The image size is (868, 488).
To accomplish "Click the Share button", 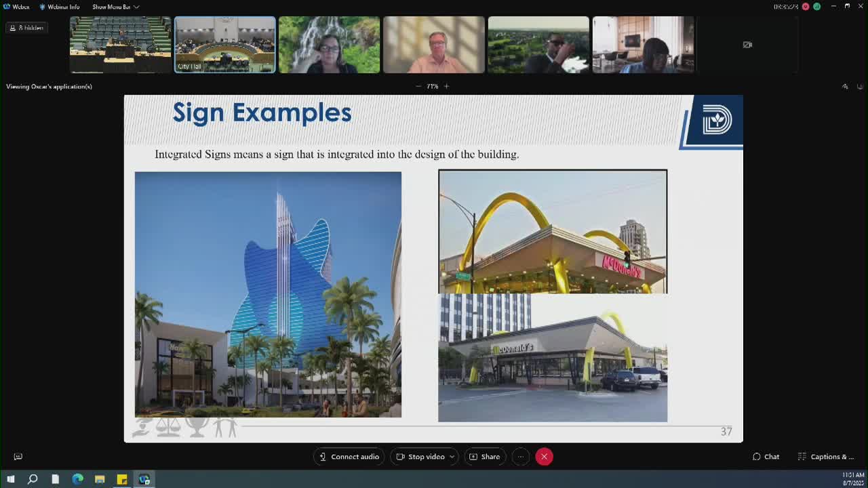I will pyautogui.click(x=484, y=457).
